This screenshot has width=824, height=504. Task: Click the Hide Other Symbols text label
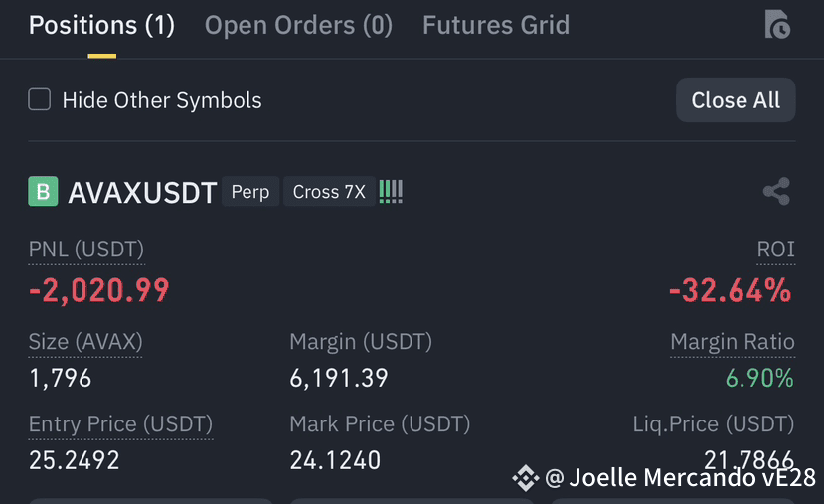[162, 100]
